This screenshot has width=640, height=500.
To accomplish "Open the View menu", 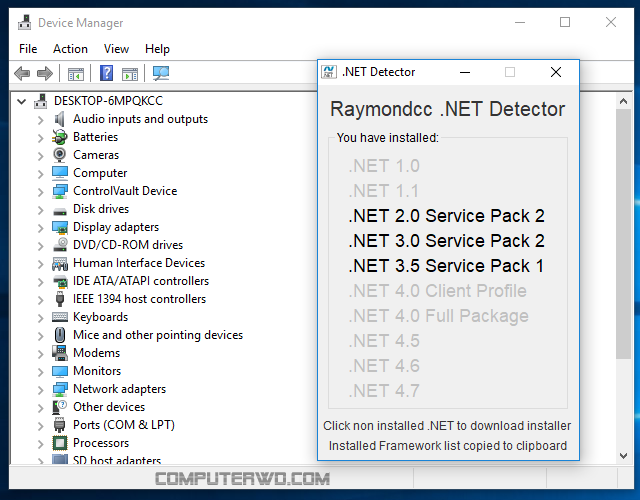I will tap(116, 49).
